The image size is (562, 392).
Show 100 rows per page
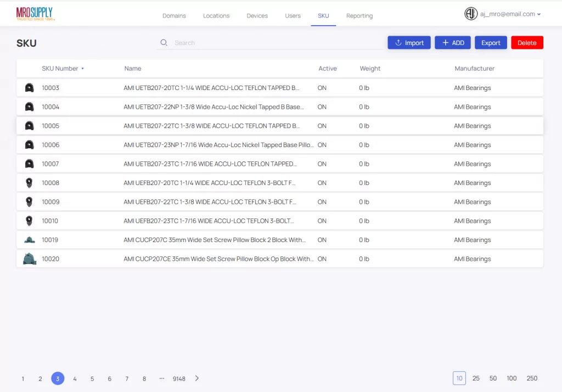click(512, 378)
